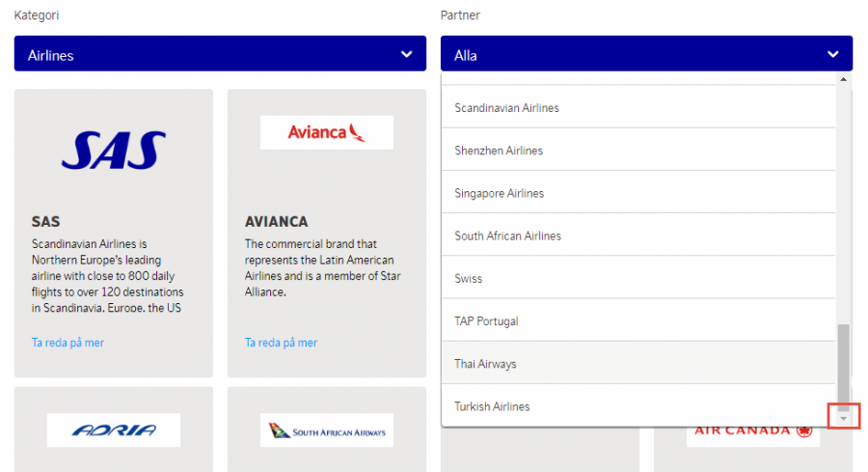Pick South African Airlines option
The height and width of the screenshot is (472, 868).
tap(507, 236)
